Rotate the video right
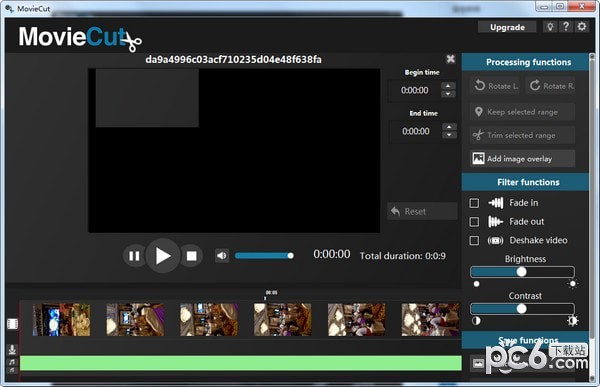This screenshot has height=387, width=600. (x=551, y=86)
